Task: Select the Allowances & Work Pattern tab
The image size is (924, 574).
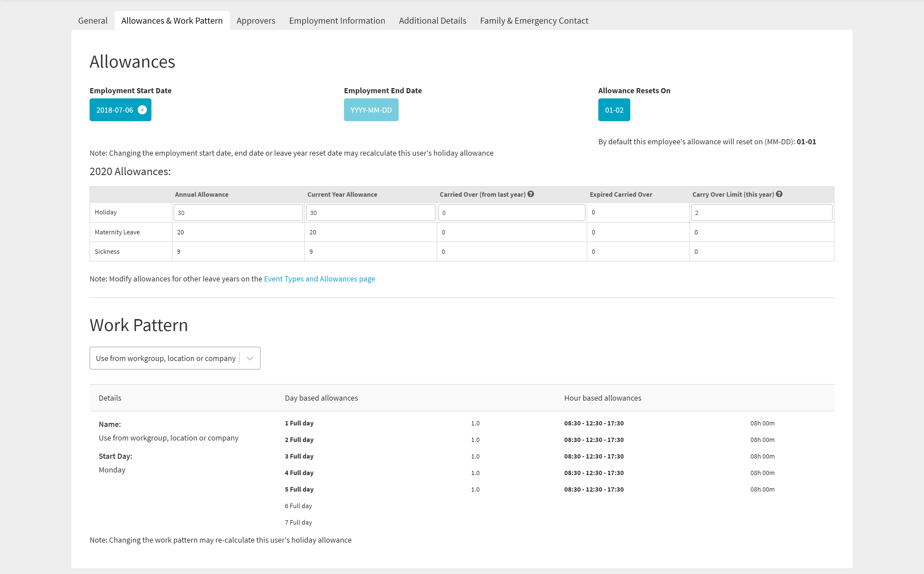Action: [172, 21]
